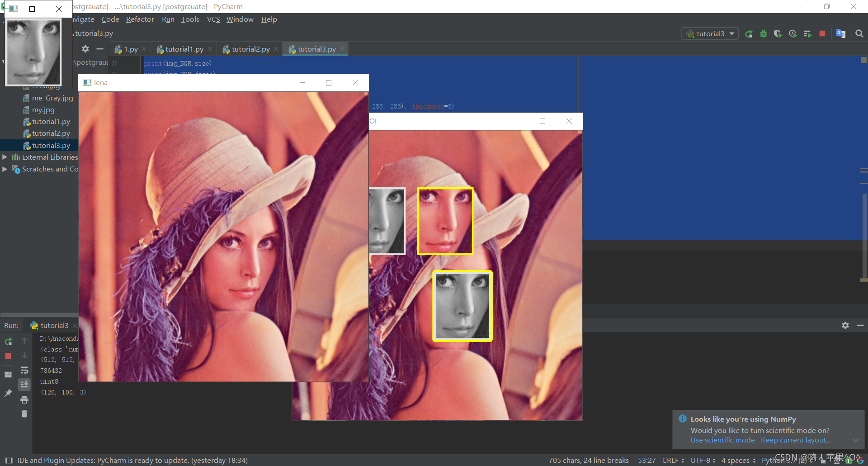868x466 pixels.
Task: Clear the Run console output
Action: point(24,414)
